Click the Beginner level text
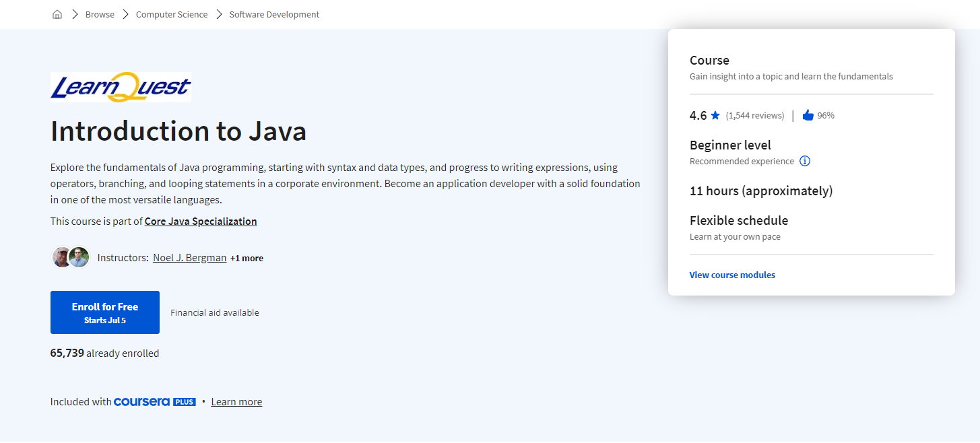The height and width of the screenshot is (443, 980). [730, 145]
